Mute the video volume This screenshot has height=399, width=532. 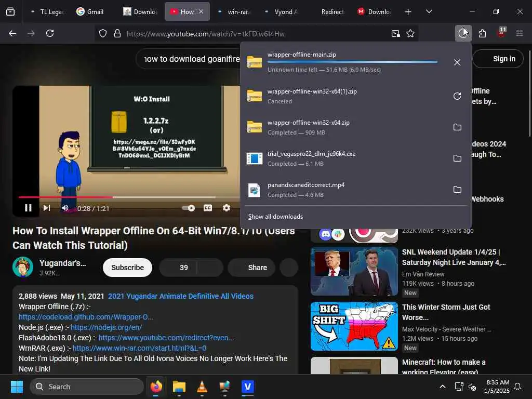pos(65,208)
